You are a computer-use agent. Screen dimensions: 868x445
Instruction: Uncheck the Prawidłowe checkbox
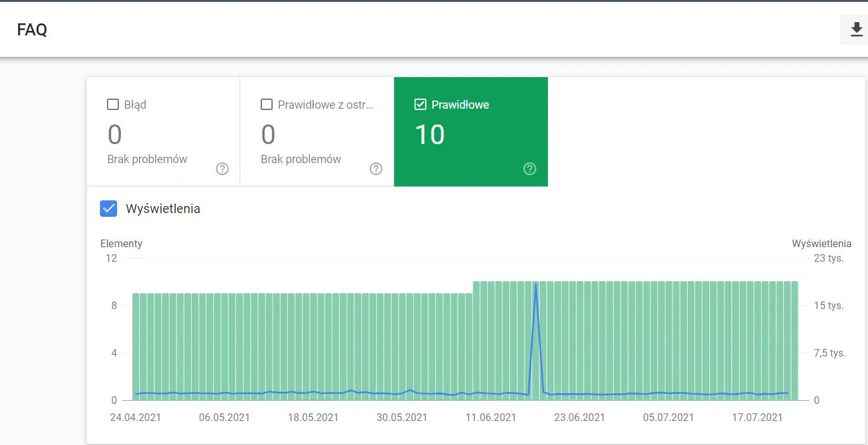pyautogui.click(x=420, y=104)
